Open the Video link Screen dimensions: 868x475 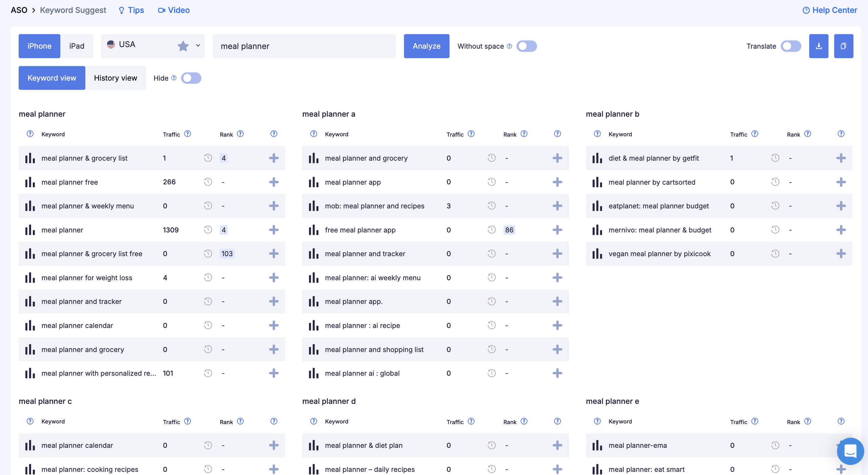(x=174, y=10)
